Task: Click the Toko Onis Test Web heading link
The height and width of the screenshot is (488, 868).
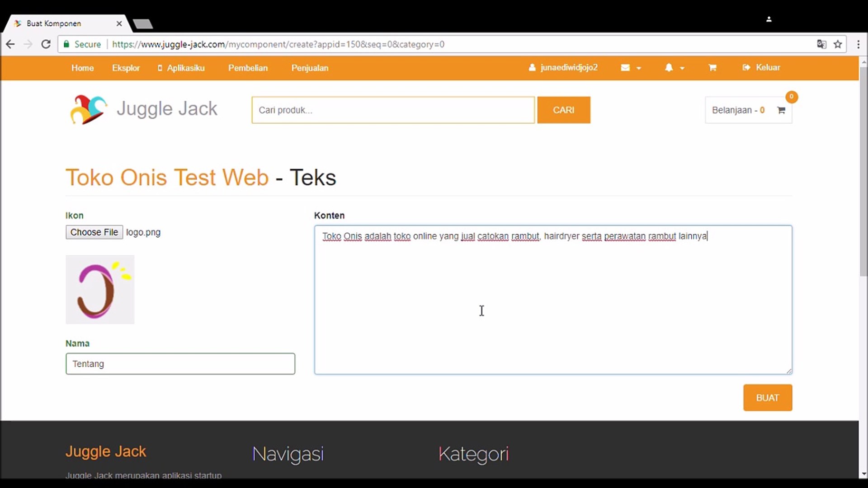Action: coord(167,177)
